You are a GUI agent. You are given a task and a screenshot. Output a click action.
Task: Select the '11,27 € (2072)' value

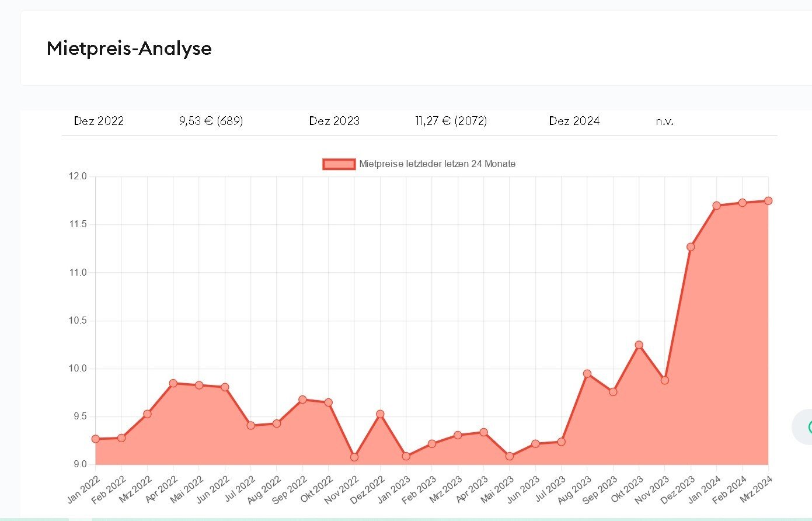coord(451,121)
